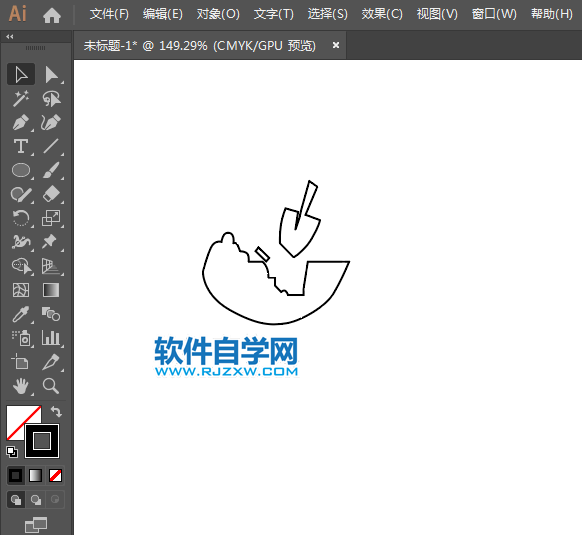Grab the toolbar drag handle grip

(36, 48)
